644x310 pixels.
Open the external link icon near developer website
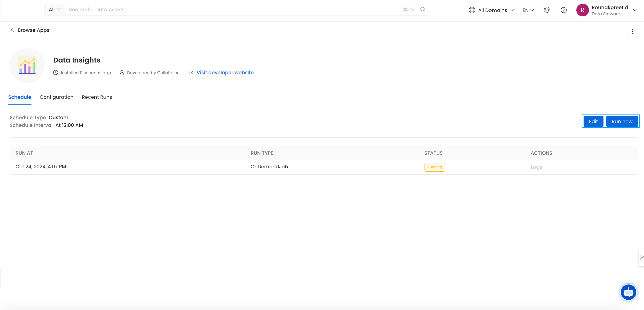pos(191,72)
